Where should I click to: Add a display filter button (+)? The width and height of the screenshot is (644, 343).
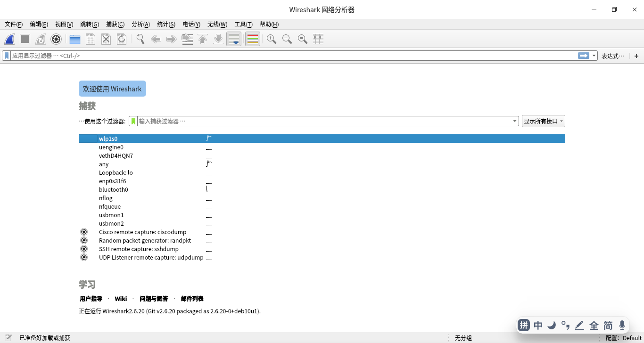(x=636, y=56)
